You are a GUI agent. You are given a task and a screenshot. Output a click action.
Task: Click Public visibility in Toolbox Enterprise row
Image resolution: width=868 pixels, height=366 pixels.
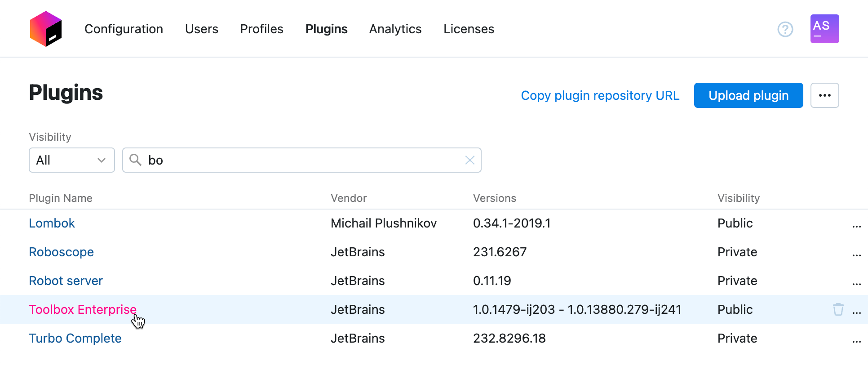pos(735,309)
